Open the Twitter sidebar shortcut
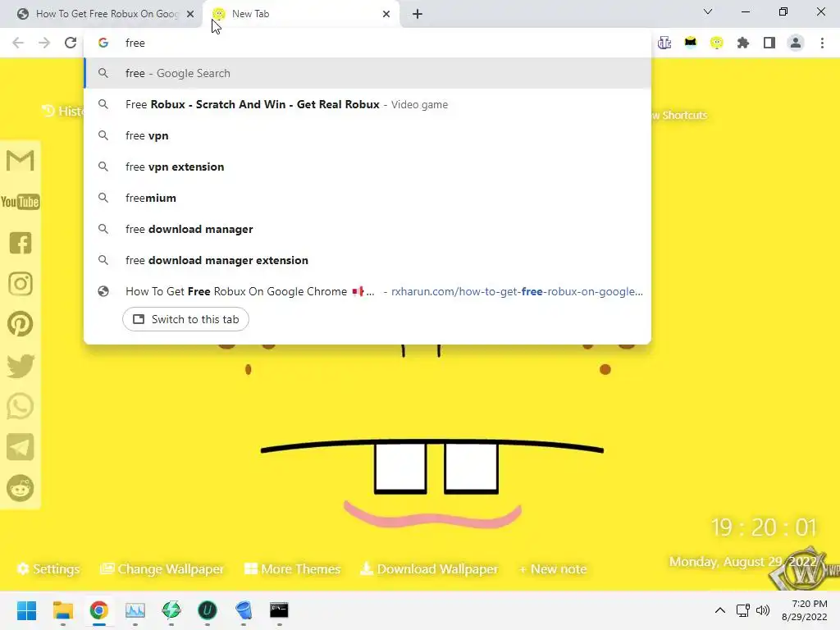The width and height of the screenshot is (840, 630). (21, 366)
